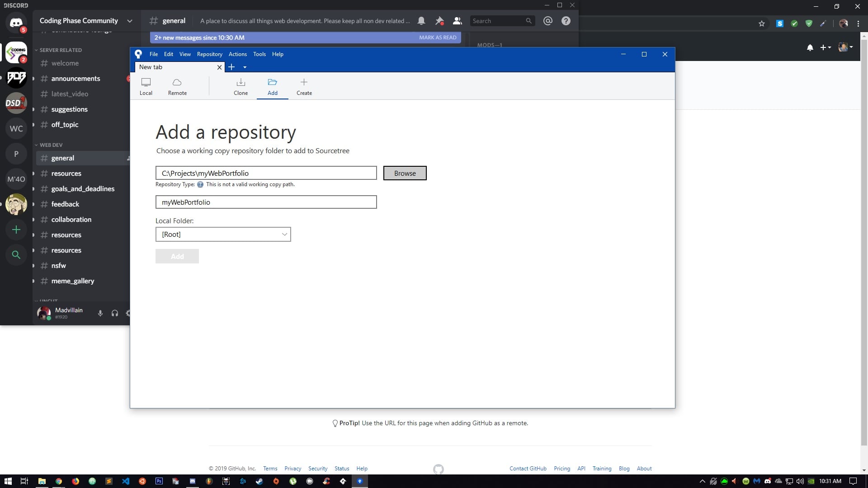Deafen audio with headphones icon
The width and height of the screenshot is (868, 488).
115,313
